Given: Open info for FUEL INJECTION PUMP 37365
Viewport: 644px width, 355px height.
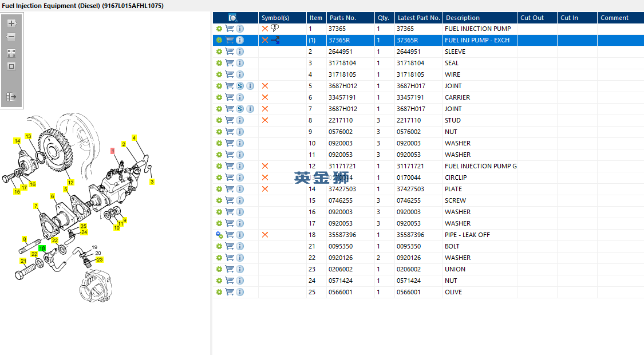Looking at the screenshot, I should (x=240, y=29).
